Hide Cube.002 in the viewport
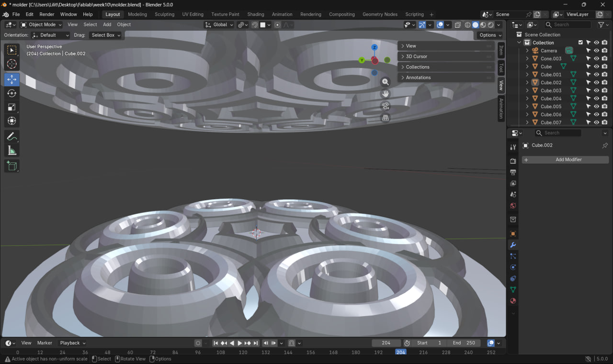Screen dimensions: 613x364 tap(596, 82)
